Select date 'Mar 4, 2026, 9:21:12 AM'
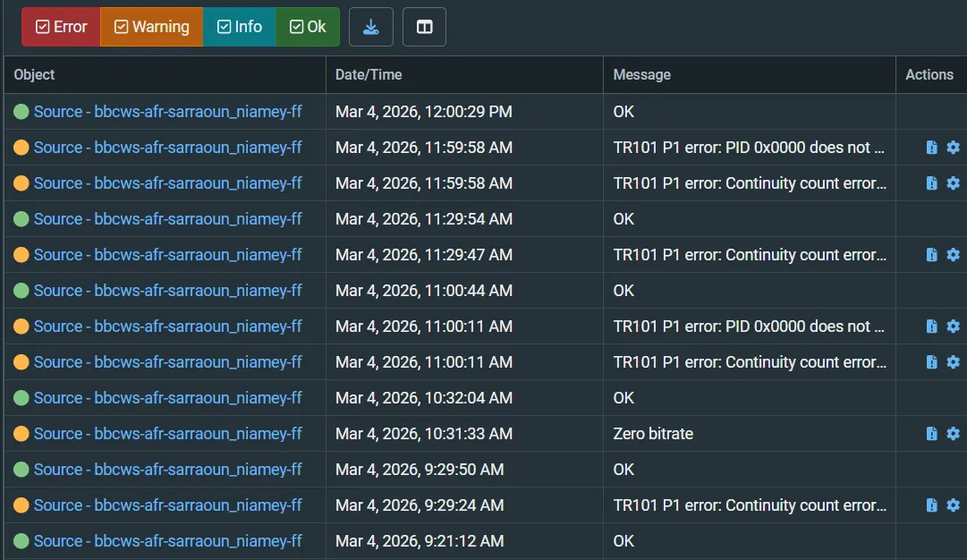The width and height of the screenshot is (967, 560). coord(420,541)
